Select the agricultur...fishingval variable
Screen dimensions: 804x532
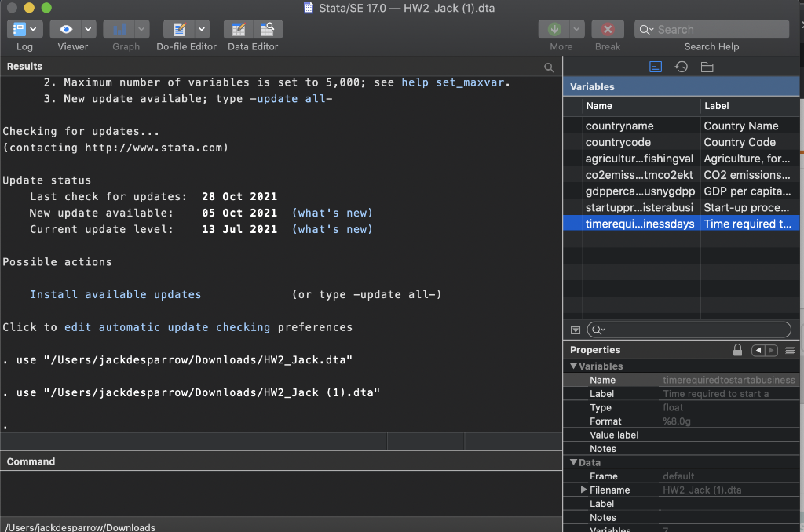pos(639,159)
